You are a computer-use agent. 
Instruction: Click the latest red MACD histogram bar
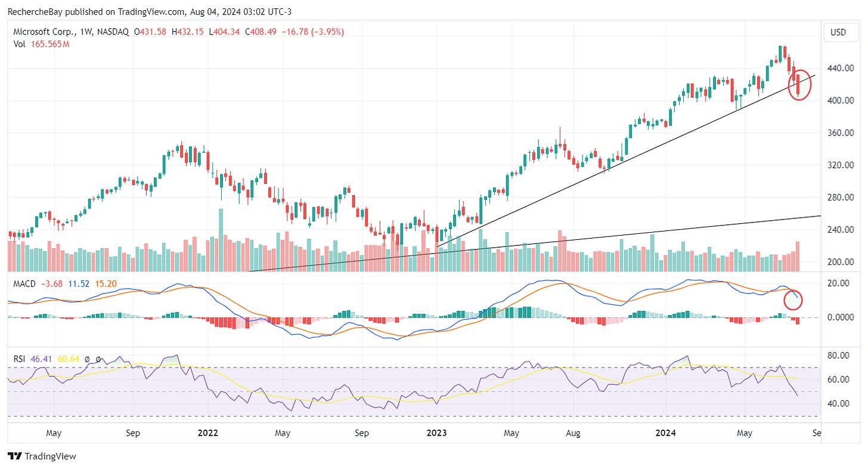pyautogui.click(x=798, y=320)
